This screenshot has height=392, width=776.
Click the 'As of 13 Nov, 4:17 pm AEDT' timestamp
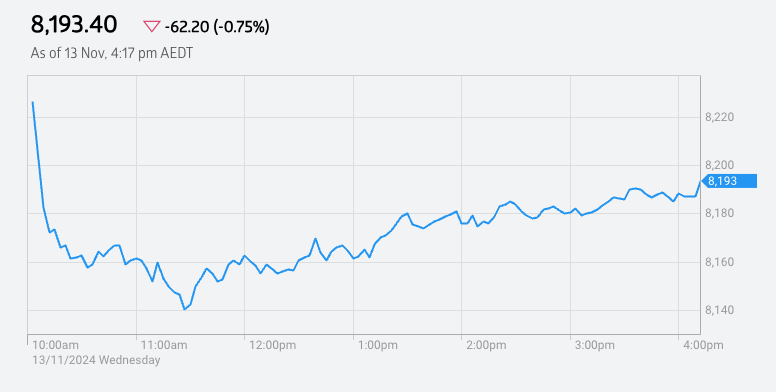(111, 53)
